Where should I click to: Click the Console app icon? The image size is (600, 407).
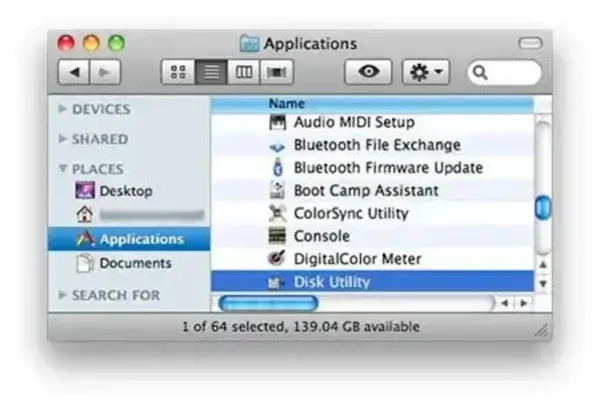pyautogui.click(x=277, y=236)
